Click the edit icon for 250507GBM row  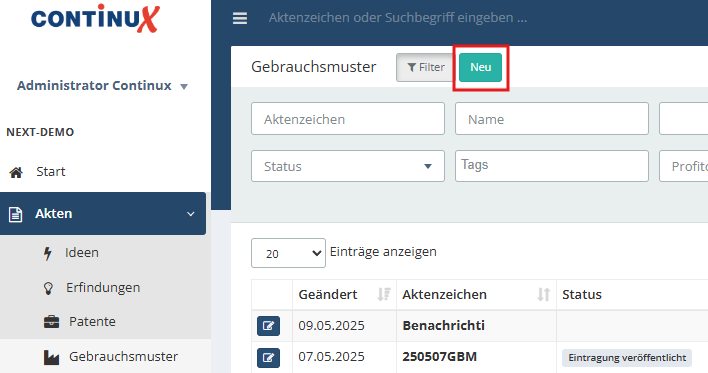click(x=268, y=358)
